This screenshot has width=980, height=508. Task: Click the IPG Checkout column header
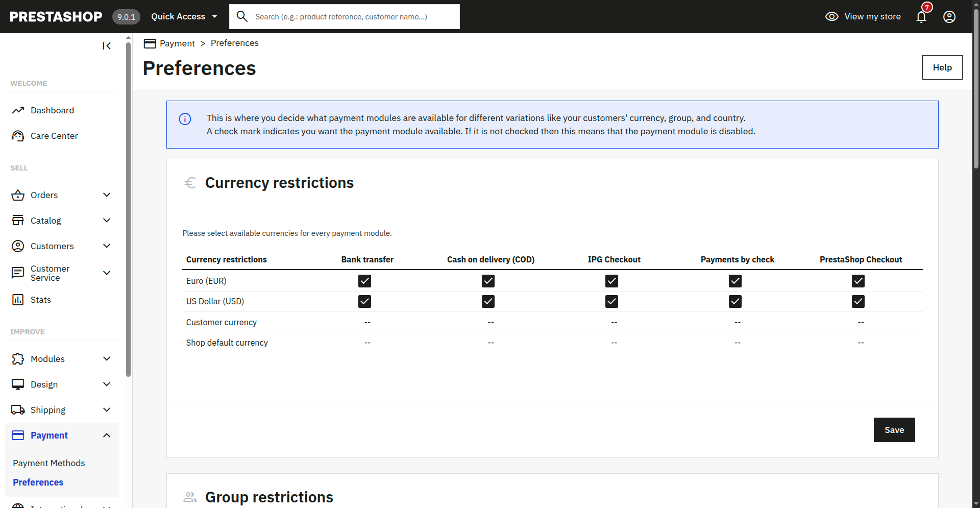[614, 259]
